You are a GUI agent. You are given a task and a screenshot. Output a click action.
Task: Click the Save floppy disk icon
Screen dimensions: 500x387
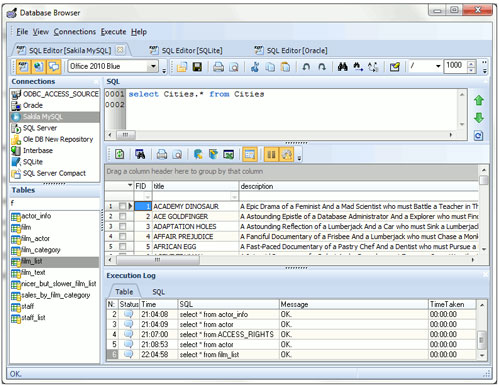point(197,67)
